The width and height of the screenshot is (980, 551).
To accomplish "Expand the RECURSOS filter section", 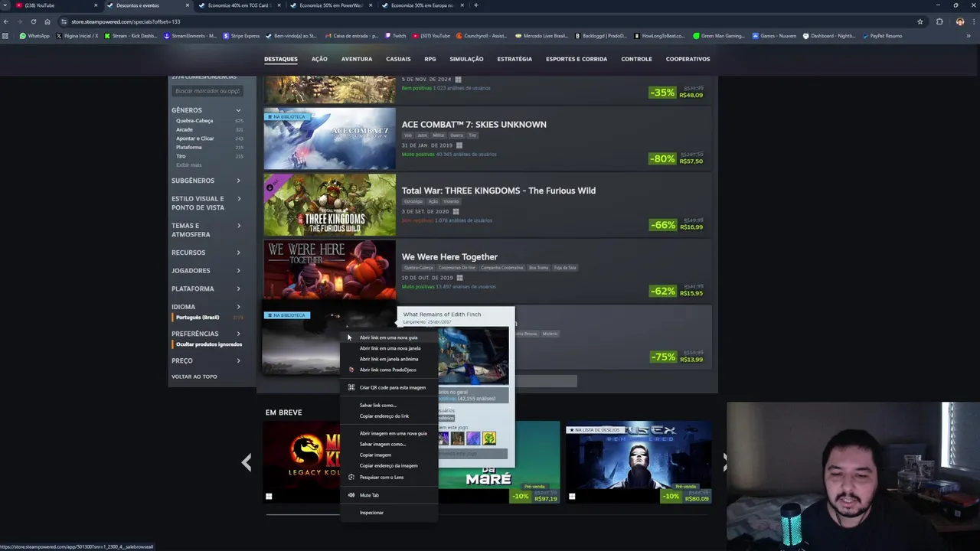I will click(207, 253).
